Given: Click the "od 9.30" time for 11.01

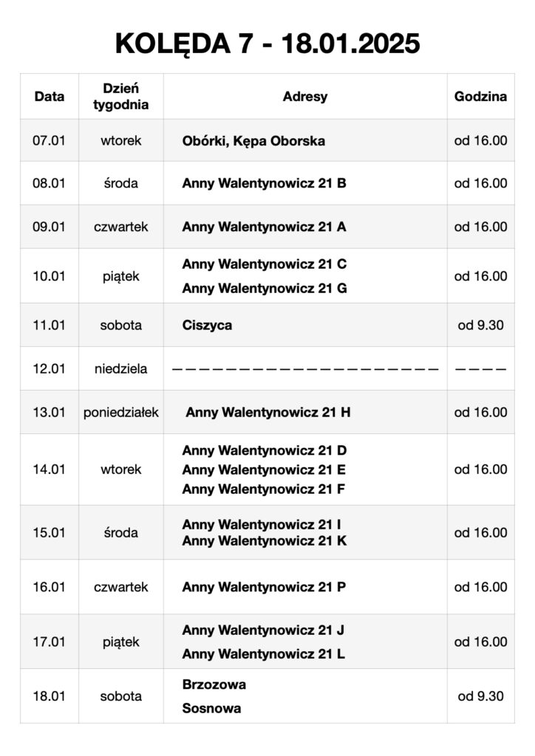Looking at the screenshot, I should [x=480, y=325].
